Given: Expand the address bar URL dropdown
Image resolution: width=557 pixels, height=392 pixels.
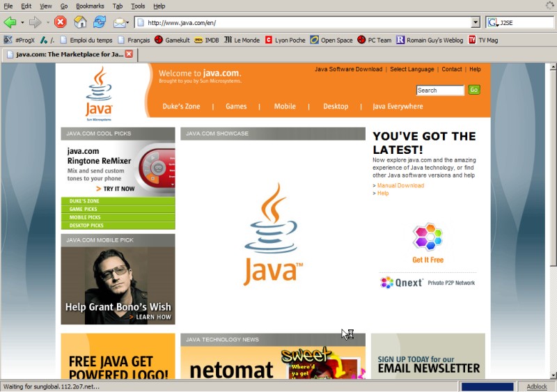Looking at the screenshot, I should click(476, 22).
